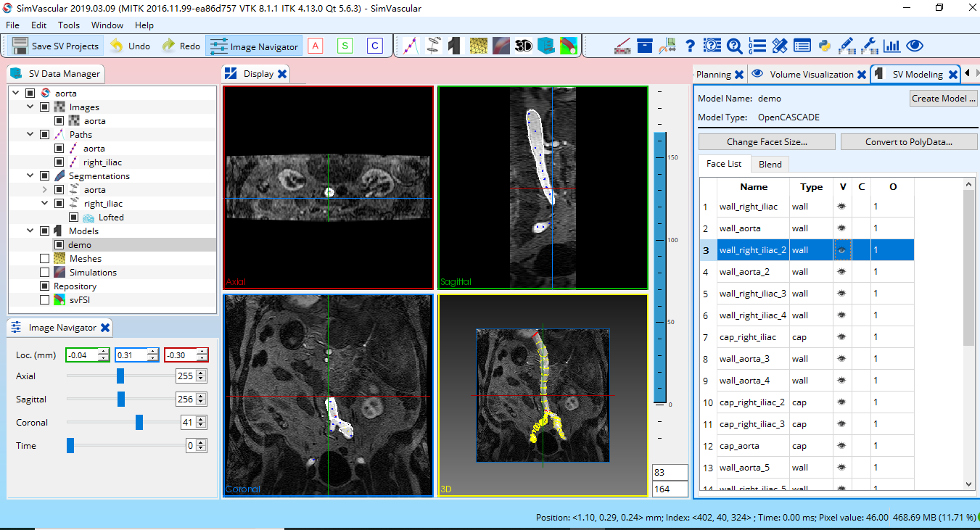980x530 pixels.
Task: Collapse the Paths folder
Action: pos(30,135)
